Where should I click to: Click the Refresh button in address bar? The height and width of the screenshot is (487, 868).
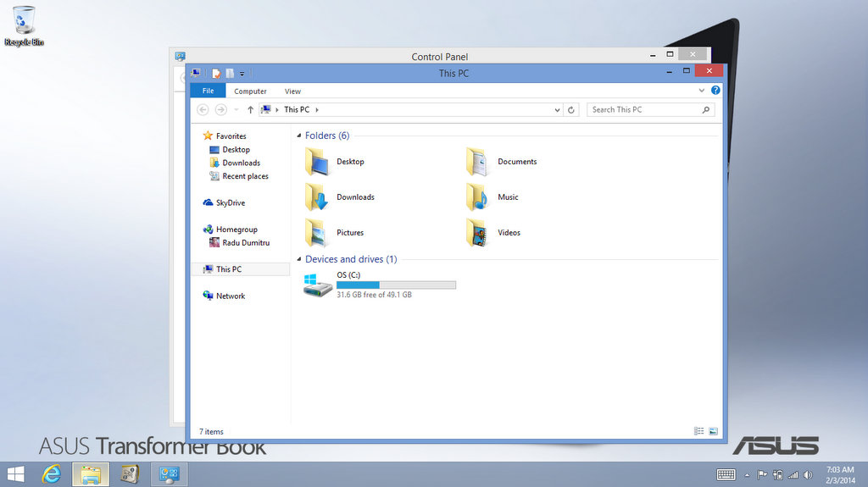click(571, 110)
